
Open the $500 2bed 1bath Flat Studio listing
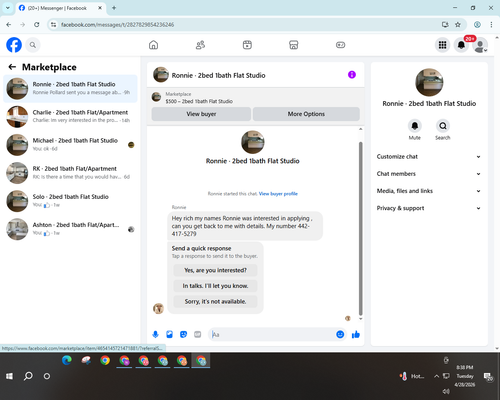pos(199,101)
